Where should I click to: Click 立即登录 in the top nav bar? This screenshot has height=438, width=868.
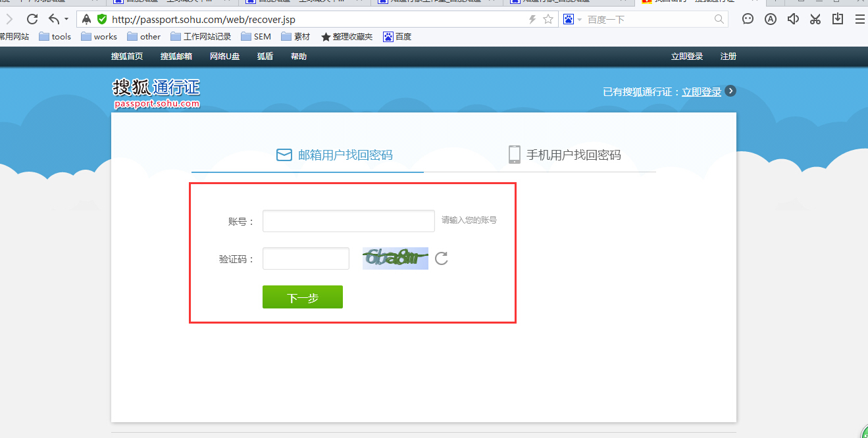click(x=687, y=57)
